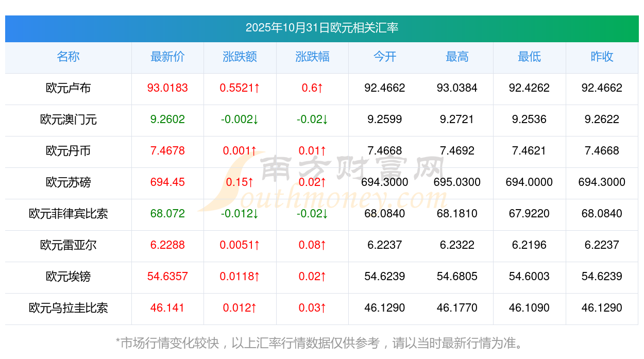
Task: Click the market disclaimer footnote text
Action: (x=321, y=343)
